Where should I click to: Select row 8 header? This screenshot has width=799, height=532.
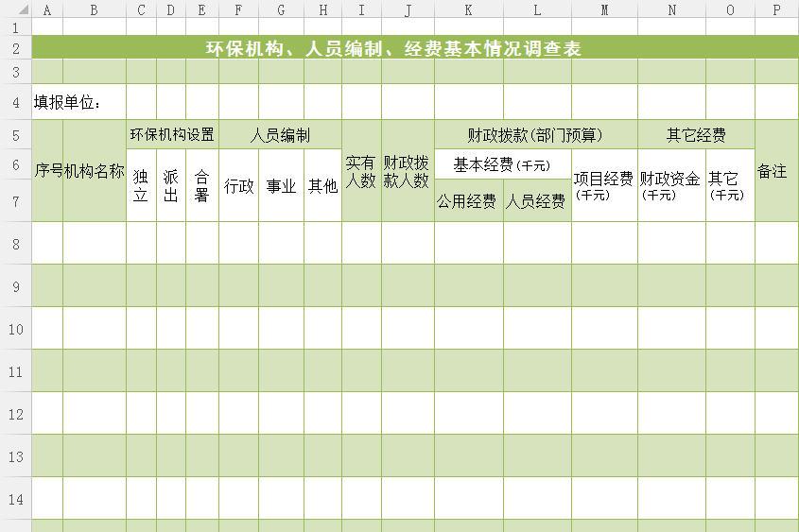(15, 244)
